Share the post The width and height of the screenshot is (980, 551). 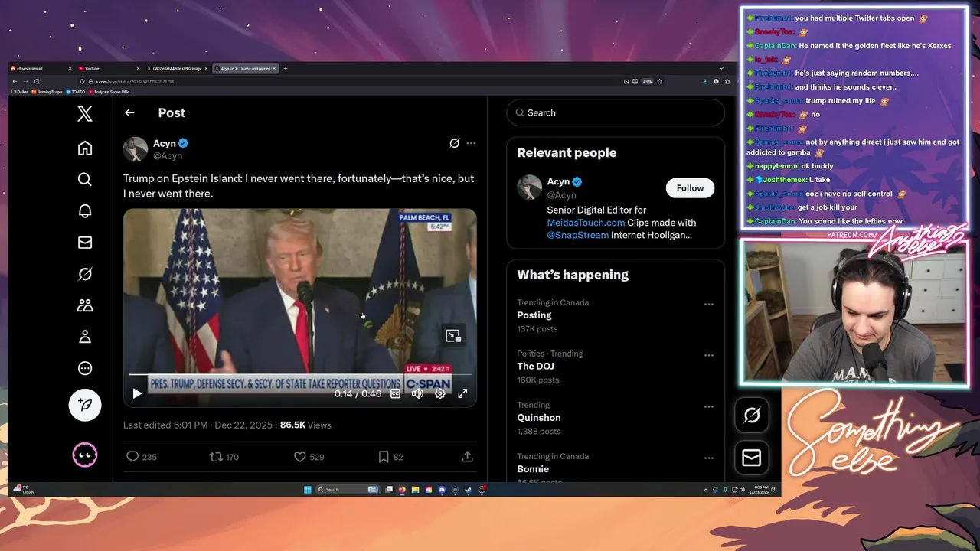[x=467, y=457]
